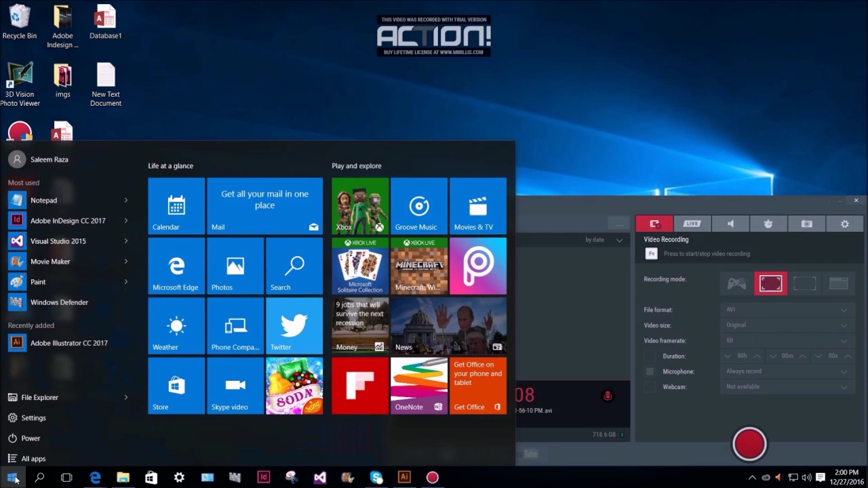Open the OneNote tile
868x488 pixels.
419,386
